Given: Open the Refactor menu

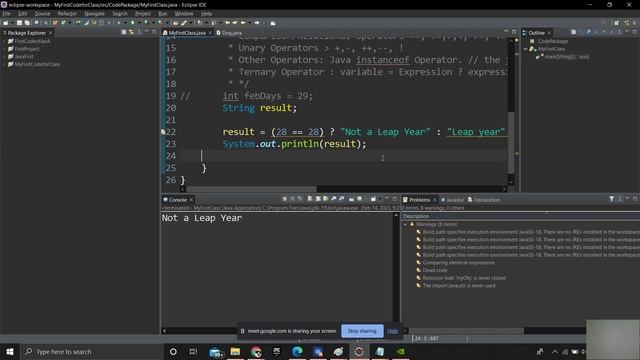Looking at the screenshot, I should coord(67,13).
